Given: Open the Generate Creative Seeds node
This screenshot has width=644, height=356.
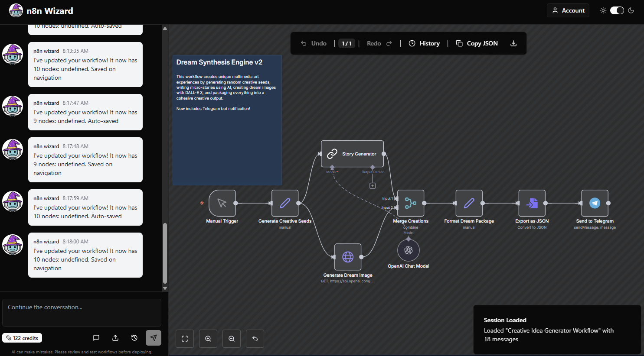Looking at the screenshot, I should 284,203.
